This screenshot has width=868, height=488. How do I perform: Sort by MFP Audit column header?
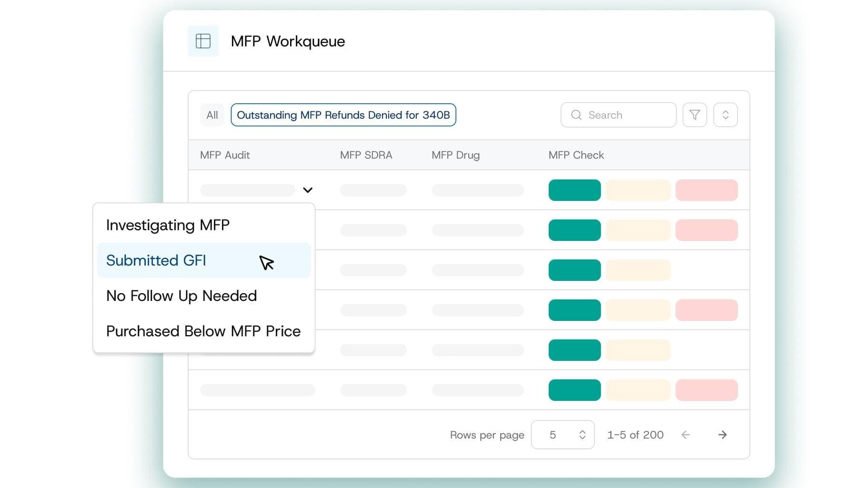tap(225, 155)
